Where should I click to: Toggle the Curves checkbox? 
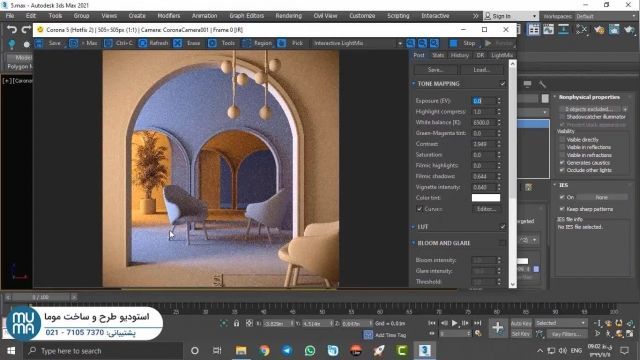pyautogui.click(x=420, y=209)
